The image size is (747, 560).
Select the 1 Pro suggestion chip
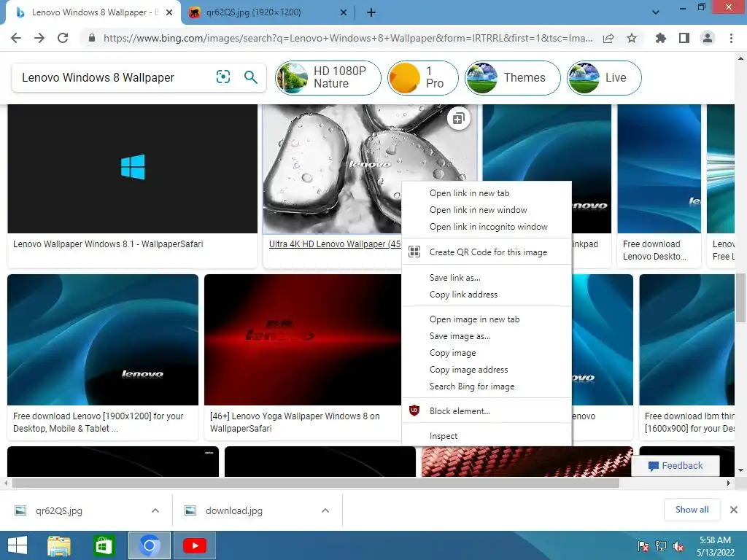tap(423, 77)
